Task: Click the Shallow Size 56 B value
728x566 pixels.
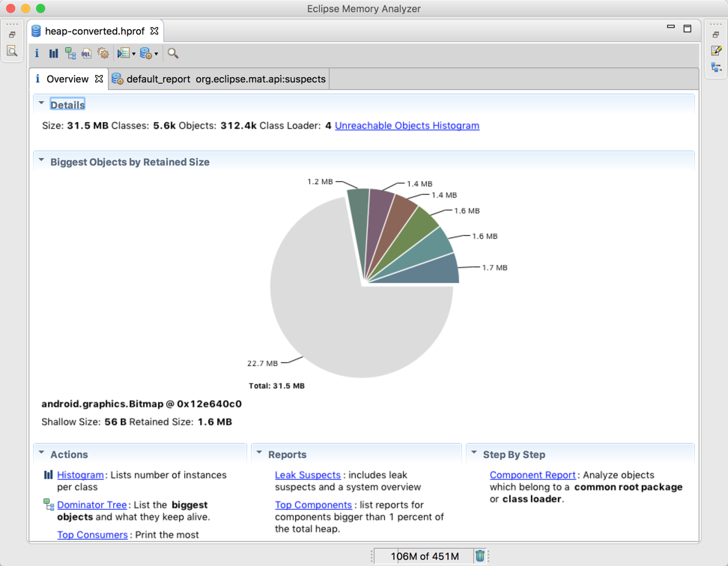Action: tap(115, 422)
